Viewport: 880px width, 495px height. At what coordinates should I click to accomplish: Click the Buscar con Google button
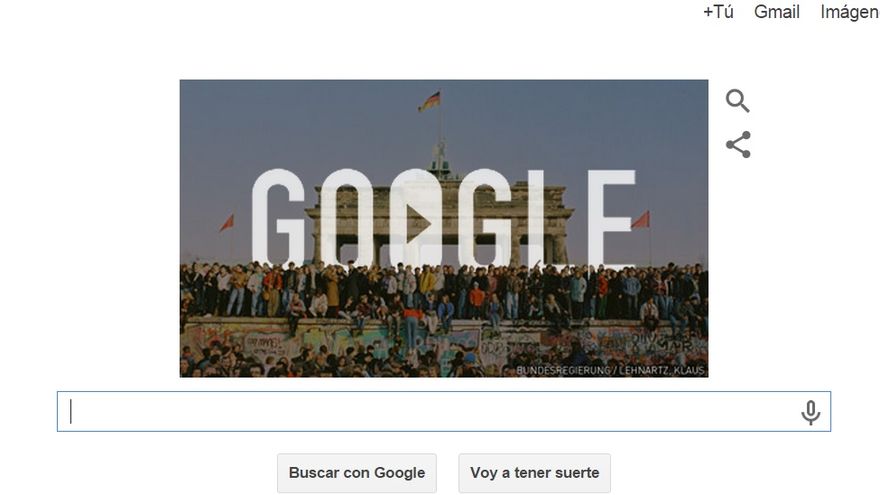point(357,473)
